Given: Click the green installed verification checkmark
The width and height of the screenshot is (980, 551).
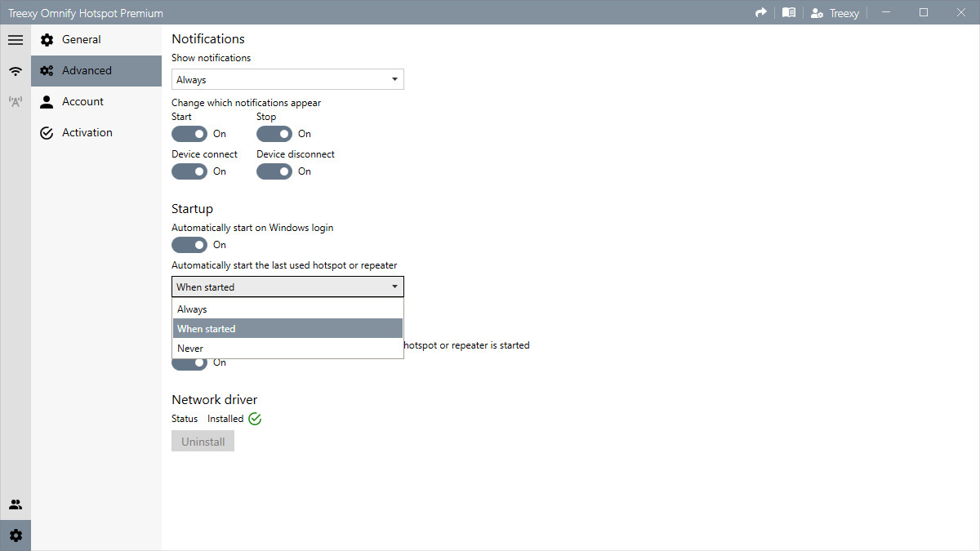Looking at the screenshot, I should click(x=254, y=418).
